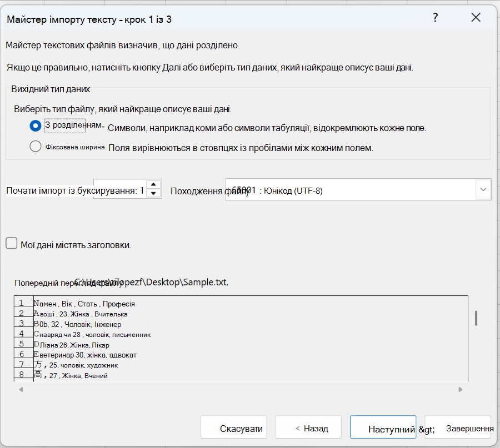
Task: Select the 'З розділенням' radio button
Action: point(36,125)
